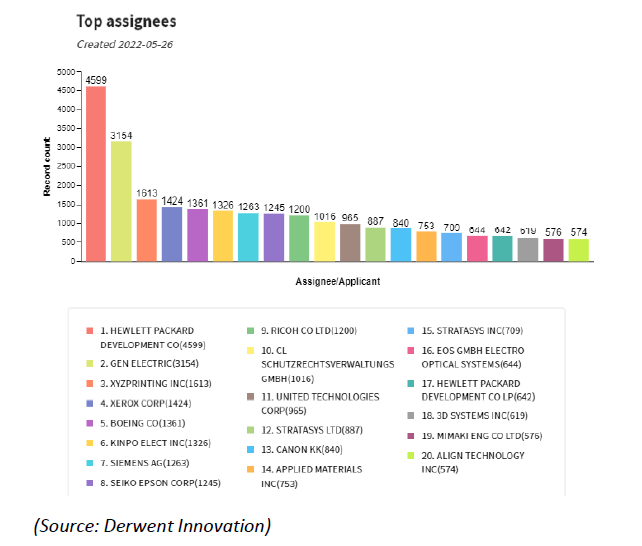Select the yellow bar labeled 1016
The width and height of the screenshot is (642, 546).
[325, 241]
